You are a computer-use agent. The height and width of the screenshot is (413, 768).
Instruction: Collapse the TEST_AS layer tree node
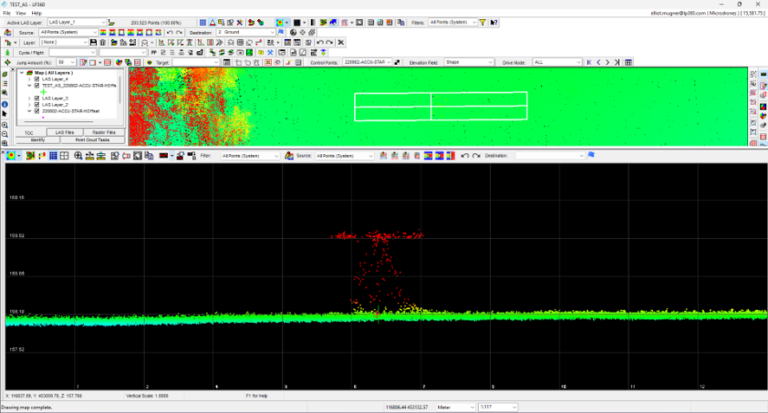[x=29, y=85]
